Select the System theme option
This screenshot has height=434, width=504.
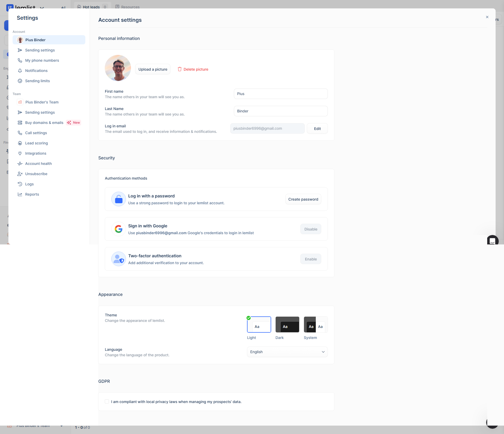tap(316, 325)
